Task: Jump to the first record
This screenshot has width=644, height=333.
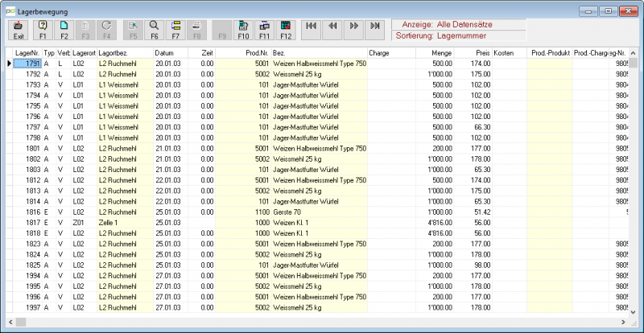Action: coord(312,30)
